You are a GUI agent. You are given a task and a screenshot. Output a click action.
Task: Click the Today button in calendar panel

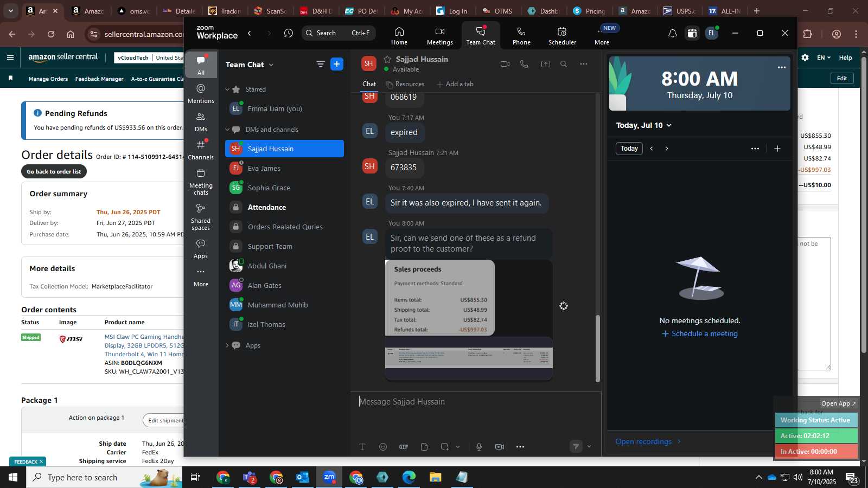(629, 149)
